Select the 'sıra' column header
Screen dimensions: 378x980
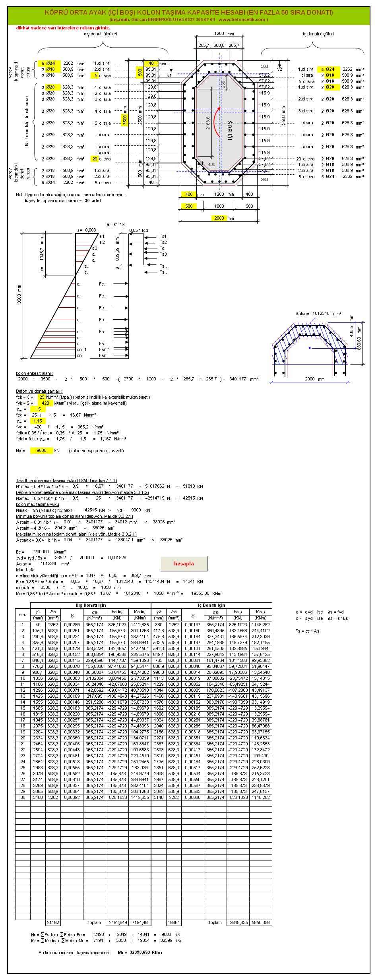(23, 615)
